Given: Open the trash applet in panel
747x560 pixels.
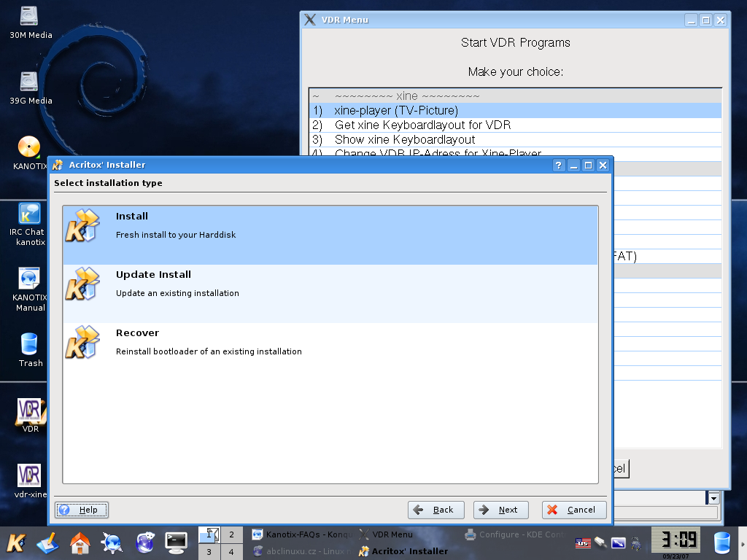Looking at the screenshot, I should (721, 542).
